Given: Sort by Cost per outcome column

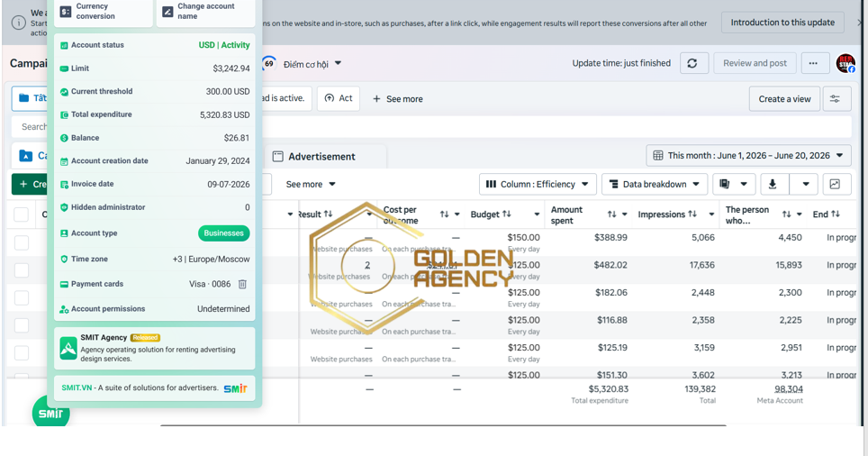Looking at the screenshot, I should pos(444,214).
